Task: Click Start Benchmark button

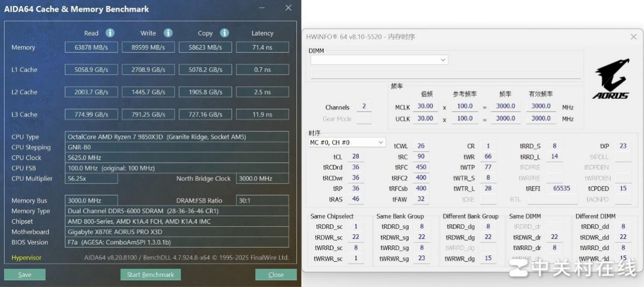Action: tap(150, 275)
